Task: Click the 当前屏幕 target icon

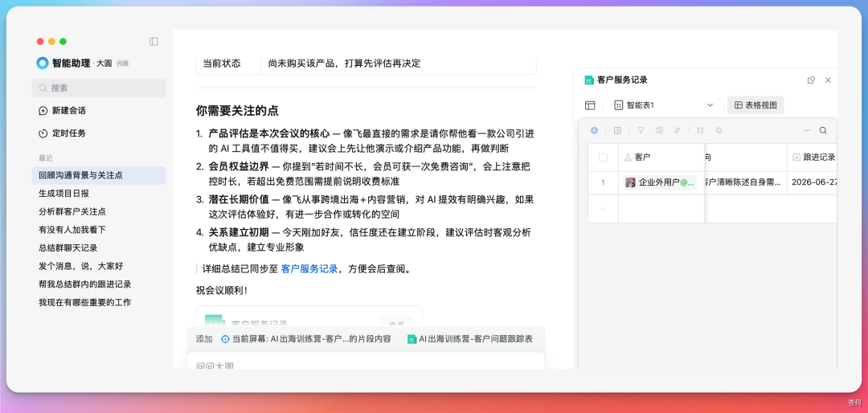Action: tap(225, 339)
